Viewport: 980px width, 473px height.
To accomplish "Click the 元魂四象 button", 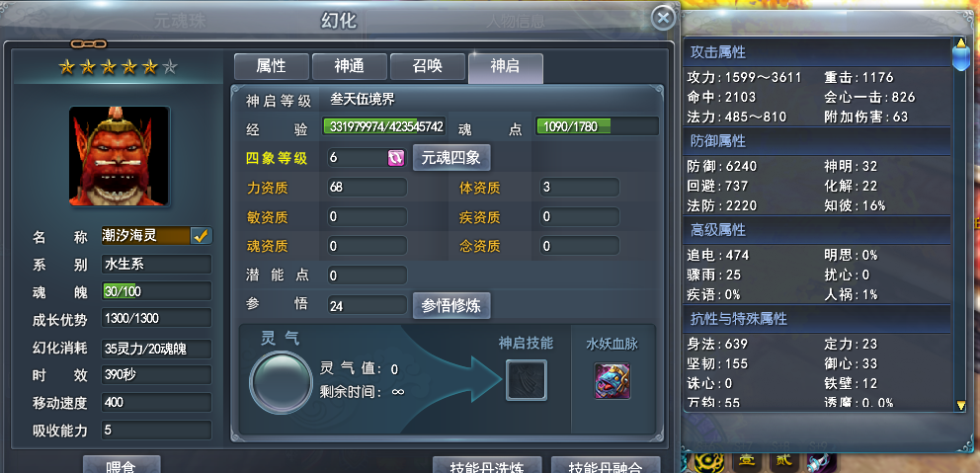I will tap(451, 157).
